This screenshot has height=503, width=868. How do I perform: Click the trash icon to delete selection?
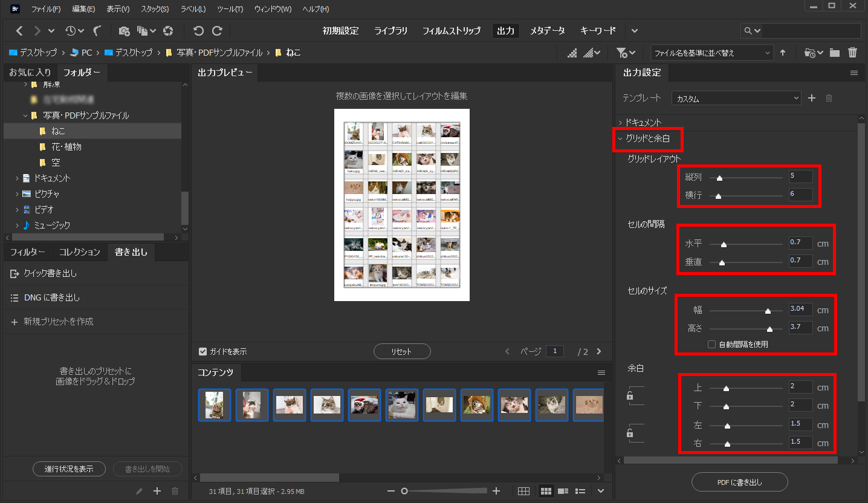pyautogui.click(x=853, y=53)
